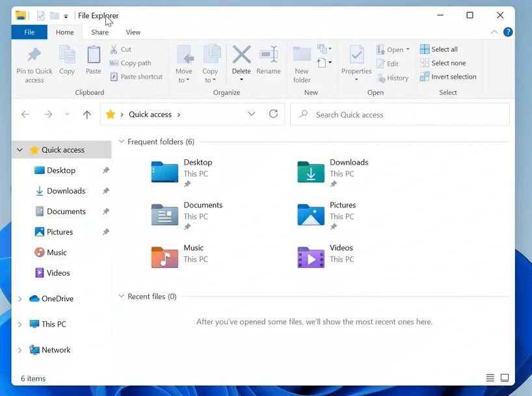
Task: Collapse the Frequent folders section
Action: point(121,141)
